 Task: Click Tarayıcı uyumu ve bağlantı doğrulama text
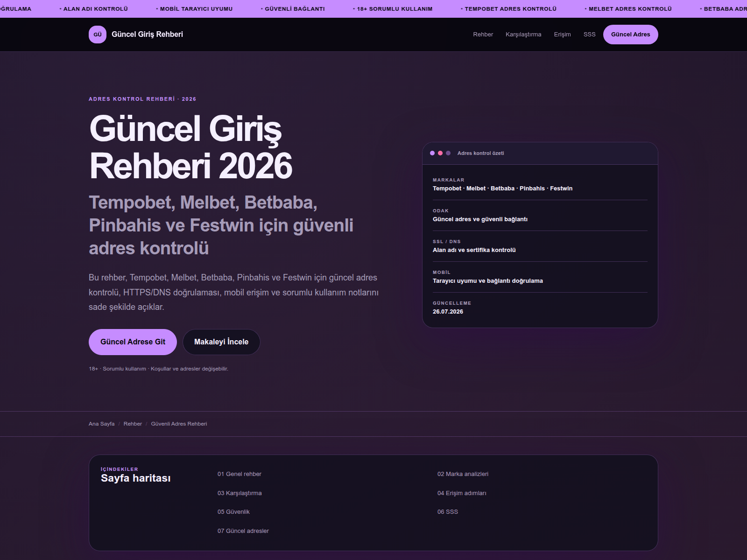487,281
